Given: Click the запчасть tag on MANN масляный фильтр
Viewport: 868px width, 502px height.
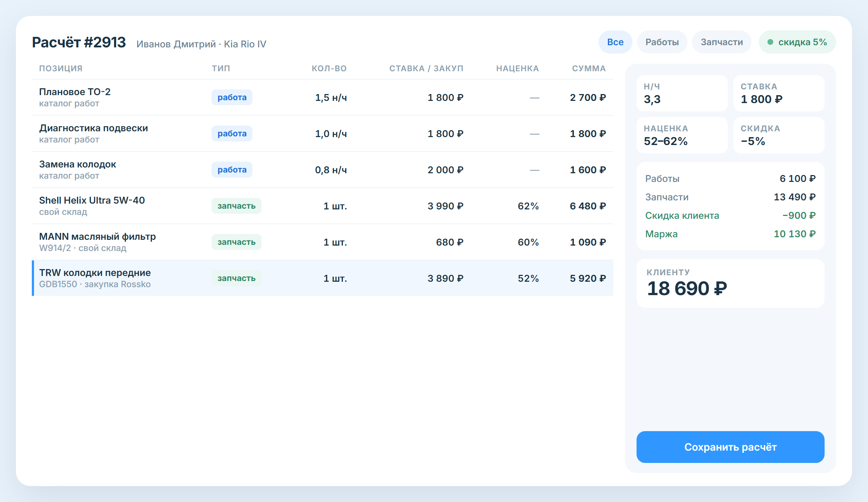Looking at the screenshot, I should [x=237, y=242].
